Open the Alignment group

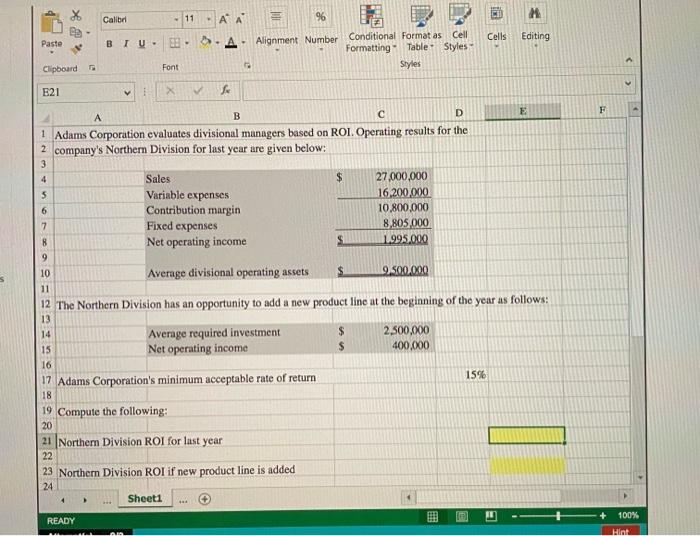[276, 29]
